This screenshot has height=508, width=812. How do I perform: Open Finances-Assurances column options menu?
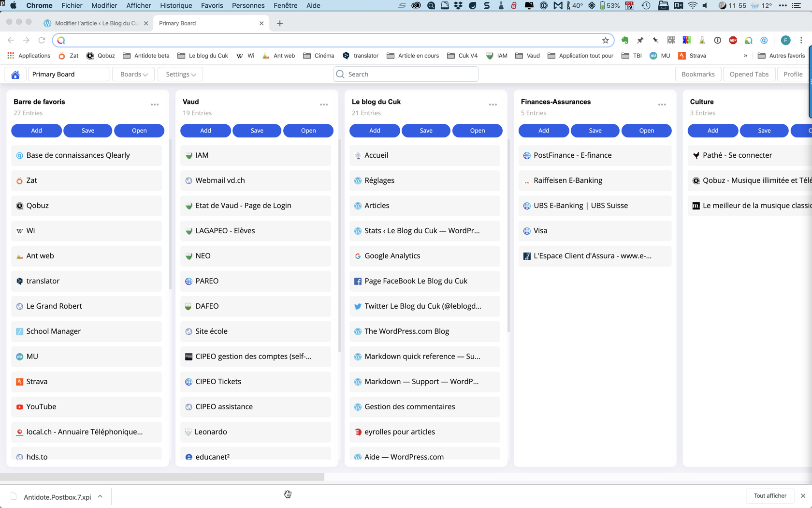[x=662, y=105]
